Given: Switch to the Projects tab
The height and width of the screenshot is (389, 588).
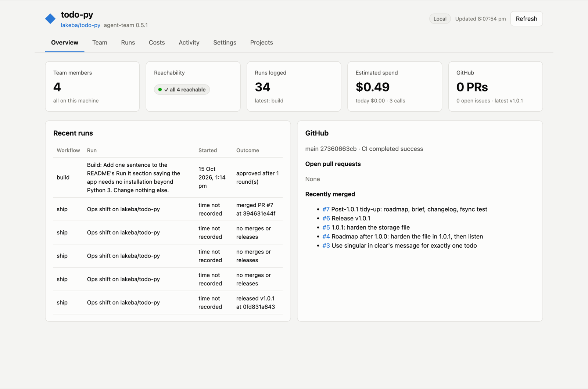Looking at the screenshot, I should (x=262, y=43).
